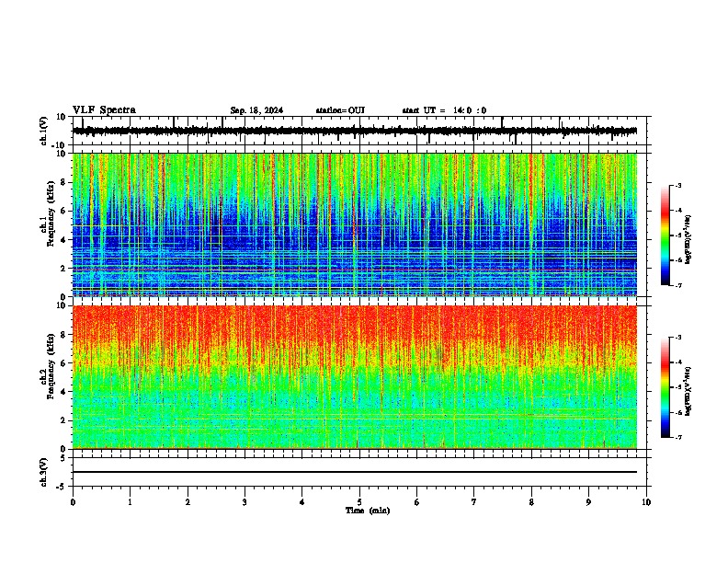728x563 pixels.
Task: Click the log(PSD) label beside ch.1 colorbar
Action: pos(688,240)
